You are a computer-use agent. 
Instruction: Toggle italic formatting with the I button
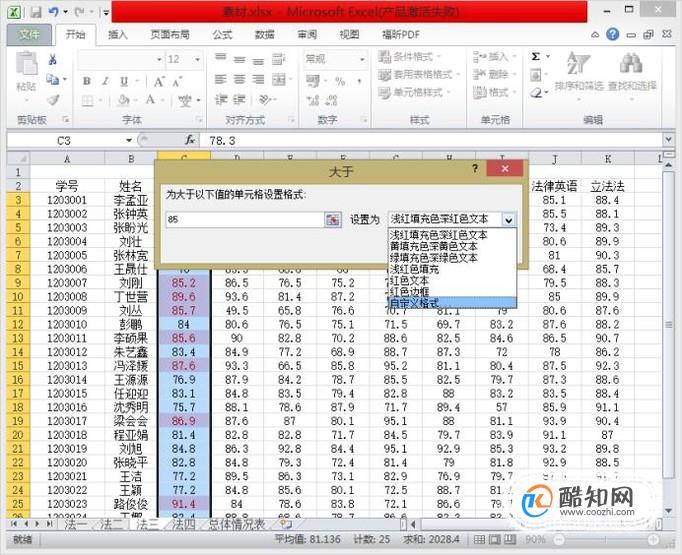pos(105,81)
